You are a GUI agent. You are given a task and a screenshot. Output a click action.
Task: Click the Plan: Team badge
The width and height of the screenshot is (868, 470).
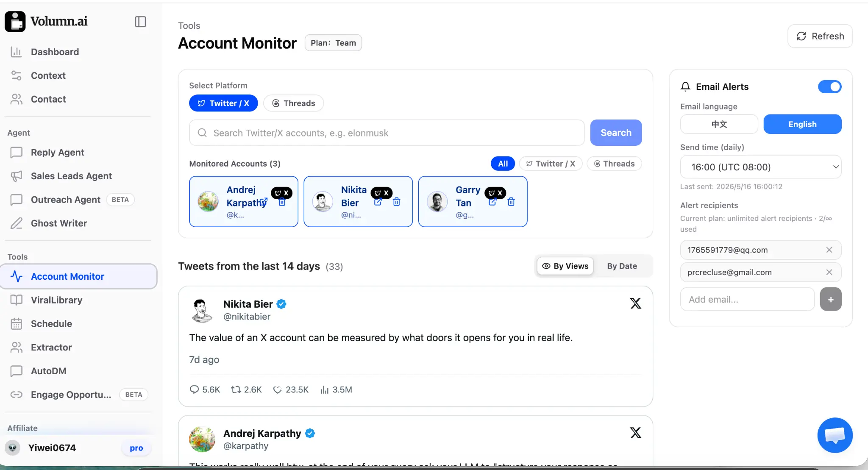(333, 43)
